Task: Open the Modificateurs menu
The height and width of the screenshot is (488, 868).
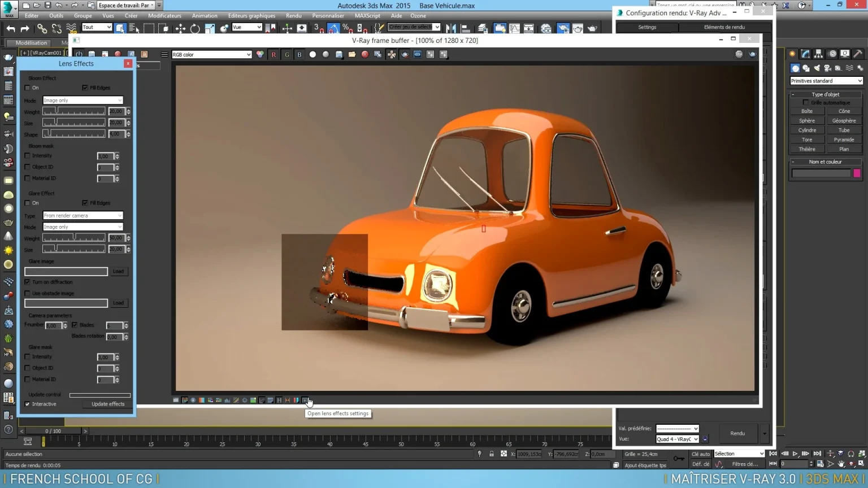Action: [x=164, y=16]
